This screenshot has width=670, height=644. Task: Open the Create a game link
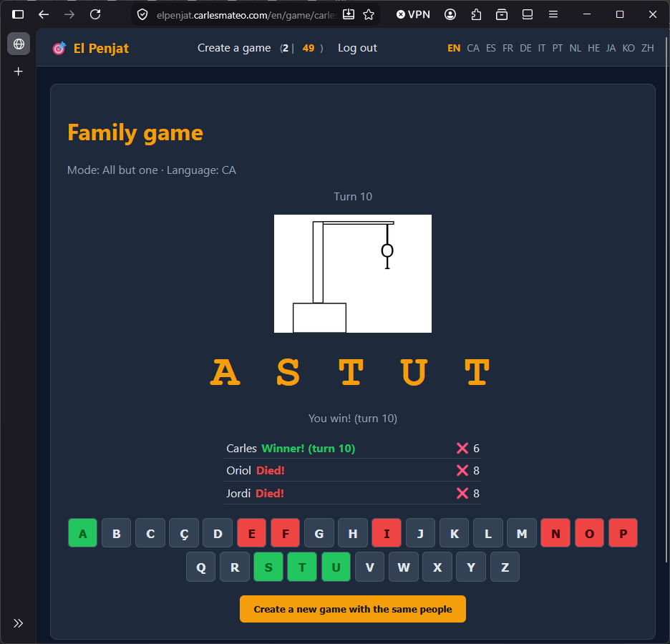point(234,48)
